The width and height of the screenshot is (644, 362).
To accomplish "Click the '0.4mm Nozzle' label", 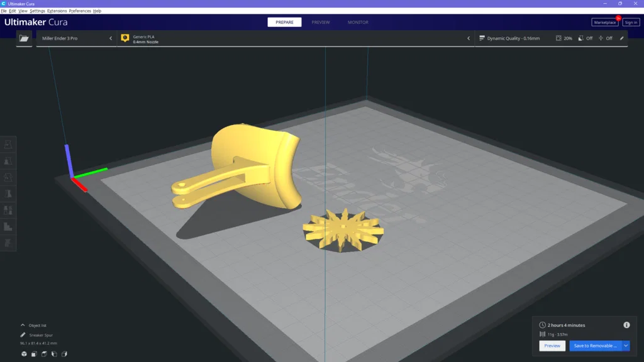I will pos(145,42).
